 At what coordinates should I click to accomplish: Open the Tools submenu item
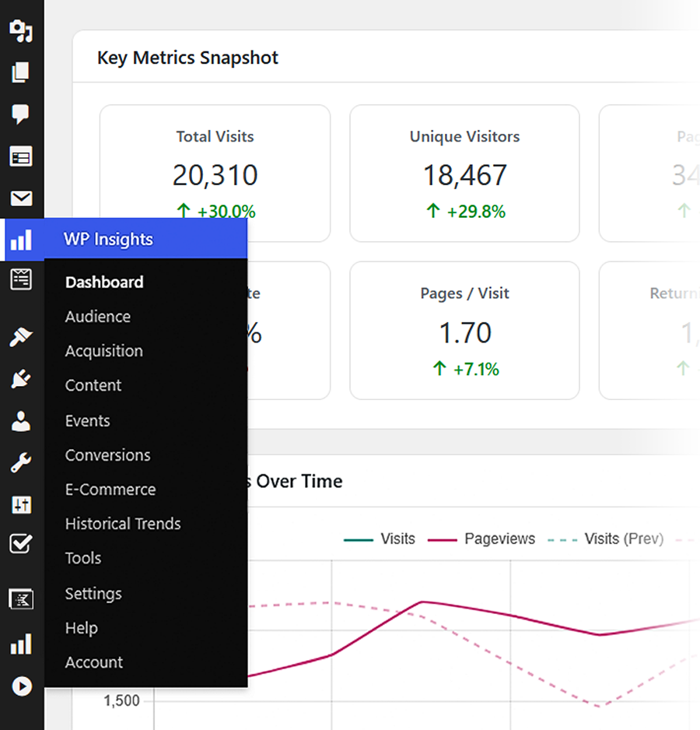pos(83,558)
